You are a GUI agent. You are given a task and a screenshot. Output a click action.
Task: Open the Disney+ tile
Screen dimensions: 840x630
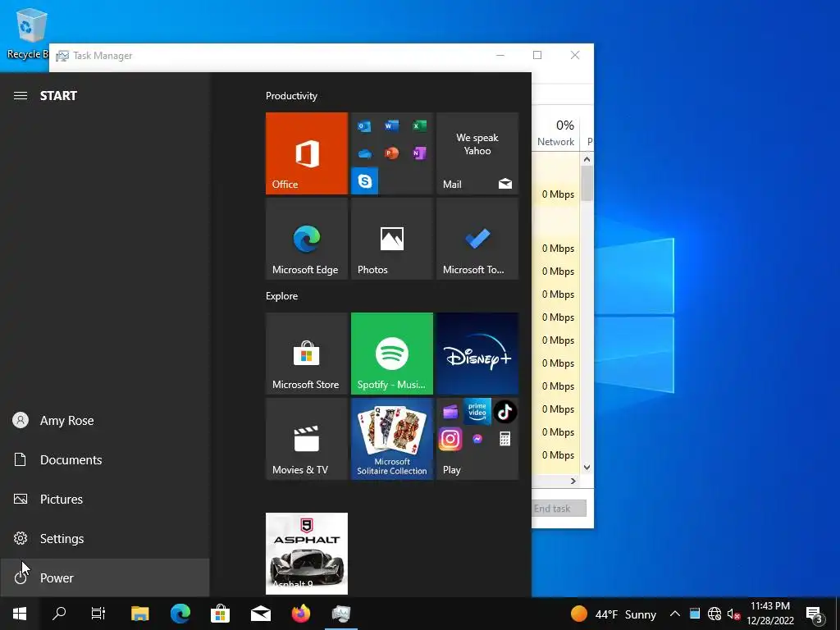[x=477, y=354]
